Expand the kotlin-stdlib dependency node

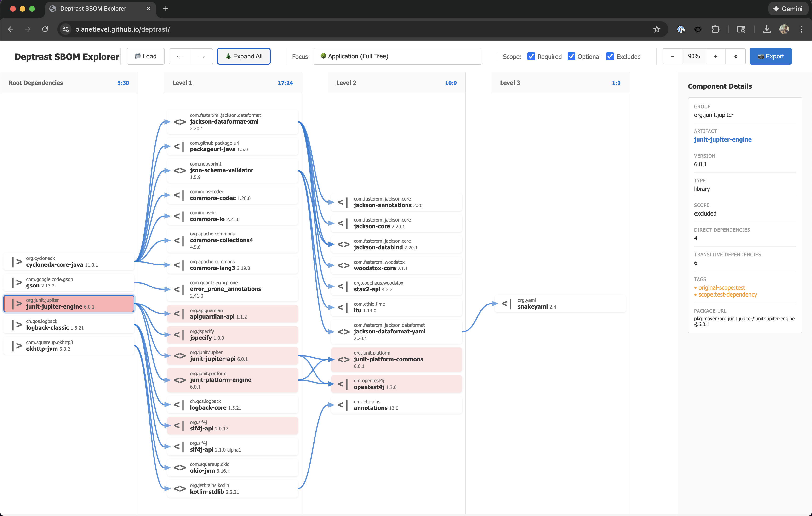(x=179, y=488)
